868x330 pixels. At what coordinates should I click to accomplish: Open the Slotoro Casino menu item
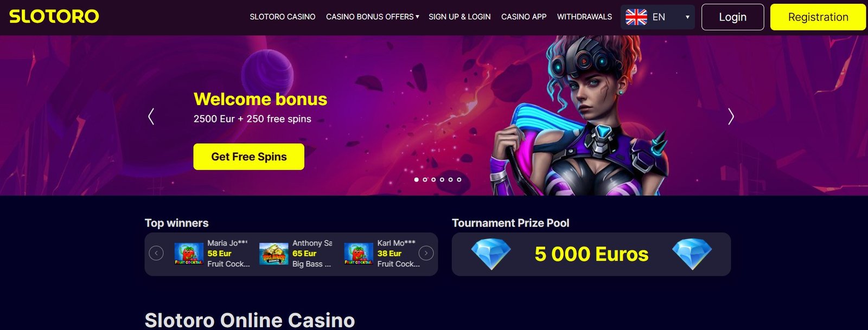283,17
